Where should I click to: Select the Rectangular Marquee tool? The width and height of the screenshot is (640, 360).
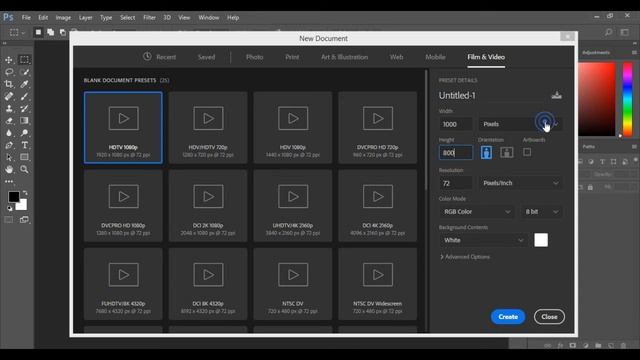(24, 60)
